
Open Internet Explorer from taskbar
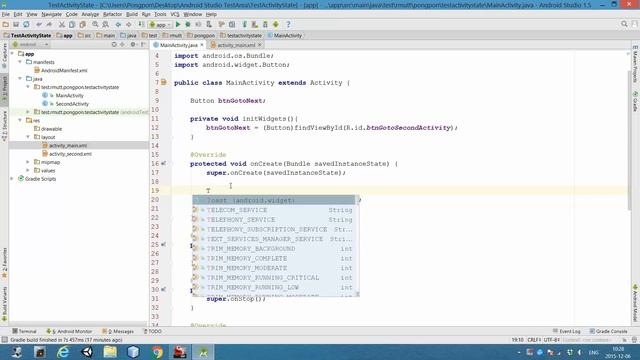click(63, 352)
